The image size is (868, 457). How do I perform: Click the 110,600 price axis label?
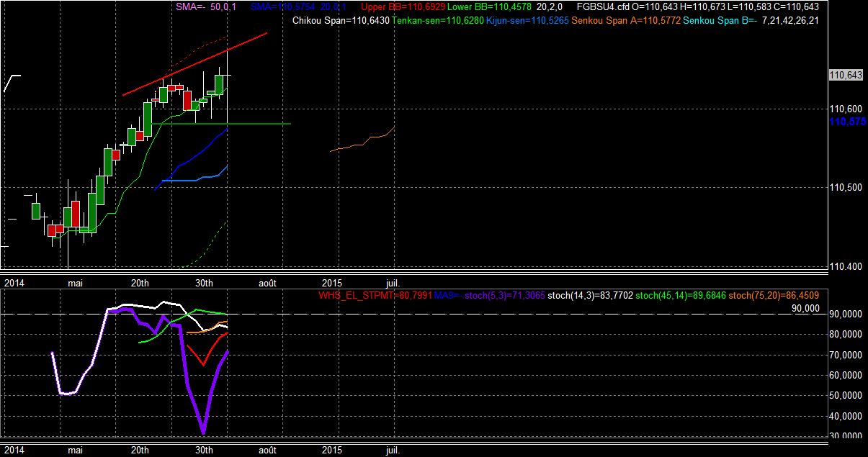(846, 109)
